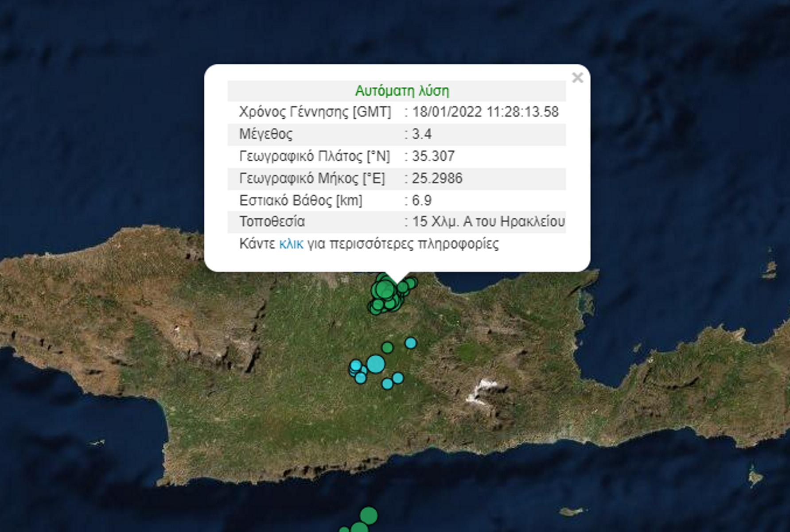Open the 'κλικ' link for more information

(x=291, y=244)
